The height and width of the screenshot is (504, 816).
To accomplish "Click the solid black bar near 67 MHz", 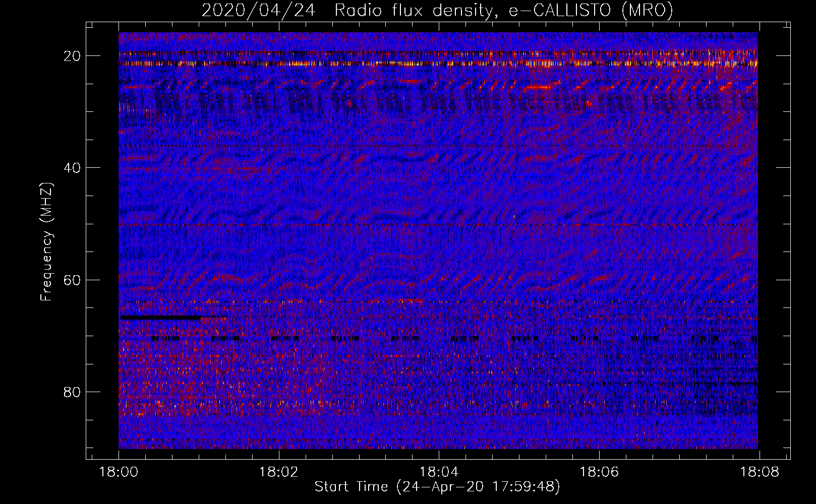I will 161,318.
